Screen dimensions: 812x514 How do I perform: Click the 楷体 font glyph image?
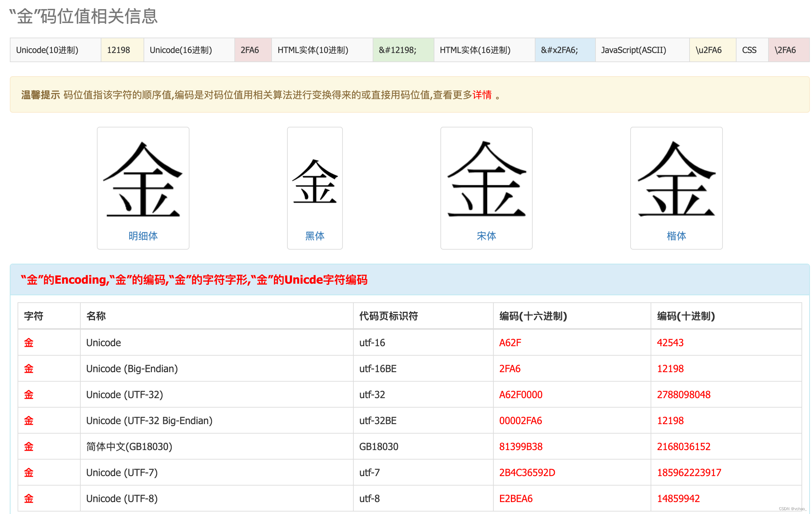(x=676, y=179)
